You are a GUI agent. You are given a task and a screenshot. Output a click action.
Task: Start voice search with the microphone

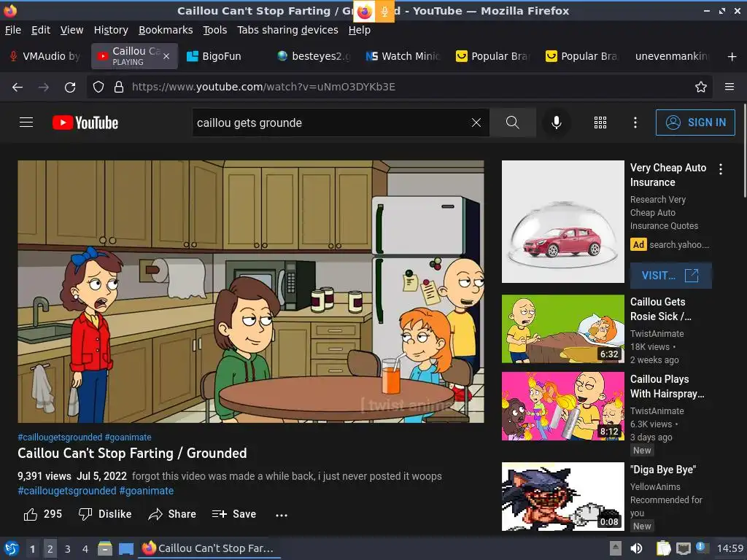point(556,122)
